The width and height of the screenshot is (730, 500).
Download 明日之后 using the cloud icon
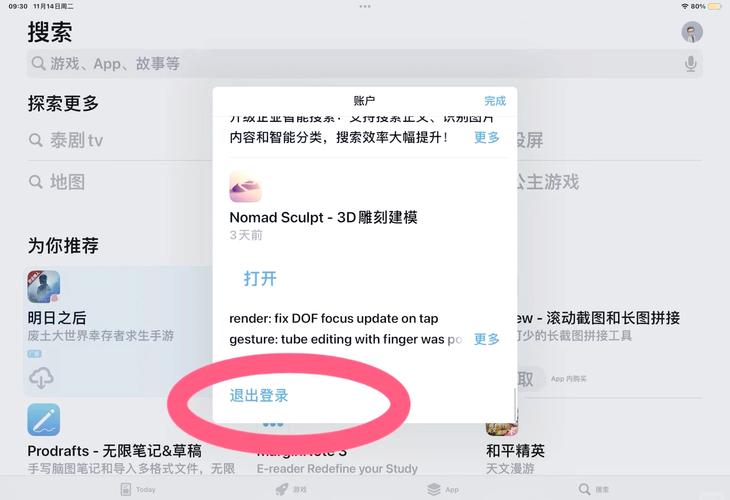coord(41,378)
